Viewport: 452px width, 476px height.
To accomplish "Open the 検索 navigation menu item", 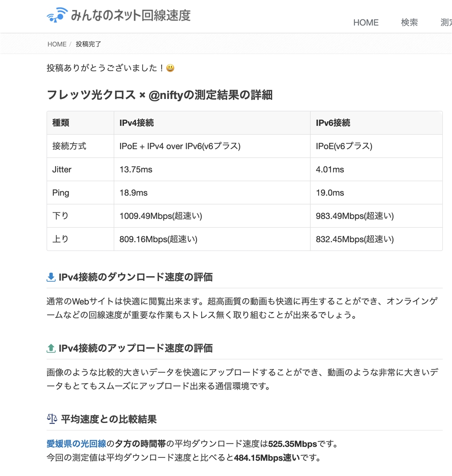I will click(x=409, y=22).
